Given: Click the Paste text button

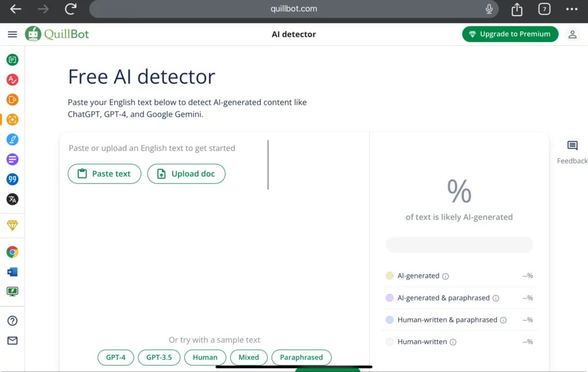Looking at the screenshot, I should [105, 173].
